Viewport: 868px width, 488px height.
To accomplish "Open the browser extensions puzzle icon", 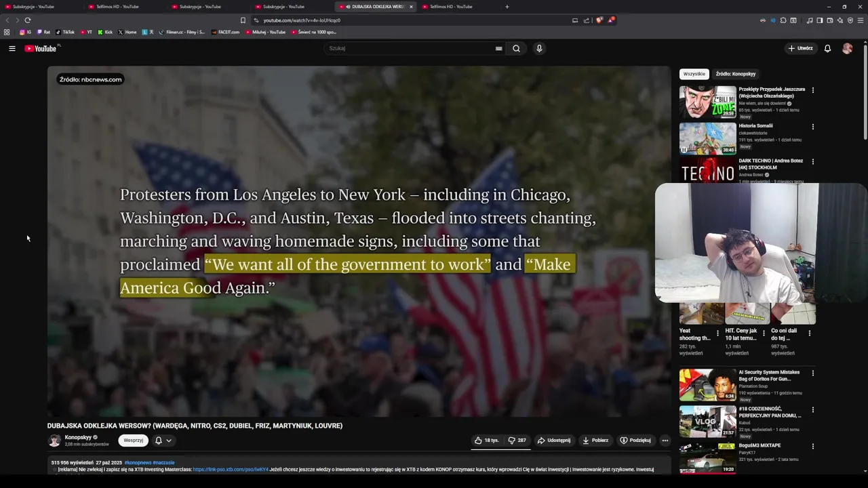I will 783,20.
